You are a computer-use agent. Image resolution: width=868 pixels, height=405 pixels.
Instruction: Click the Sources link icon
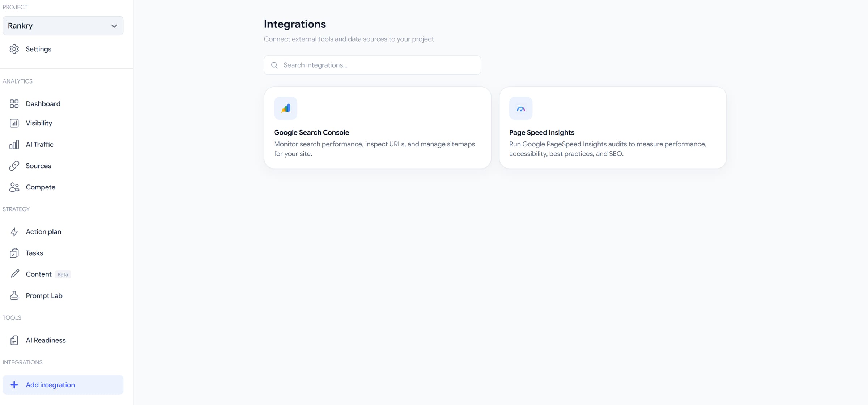point(14,166)
